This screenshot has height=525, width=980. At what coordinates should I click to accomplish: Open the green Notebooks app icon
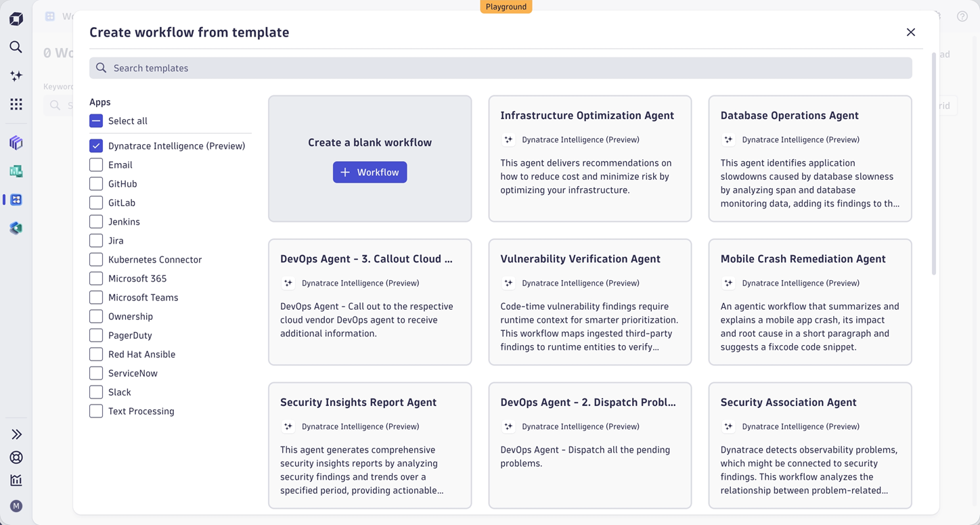pos(16,171)
